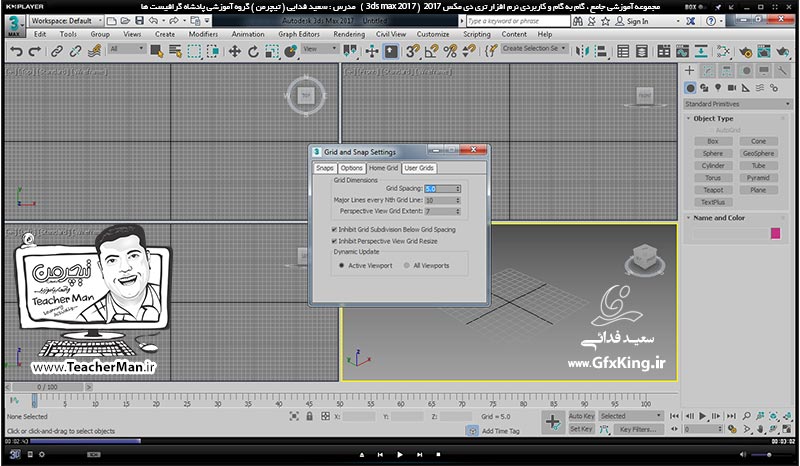Viewport: 800px width, 466px height.
Task: Open the Curve Editor from toolbar
Action: point(682,51)
